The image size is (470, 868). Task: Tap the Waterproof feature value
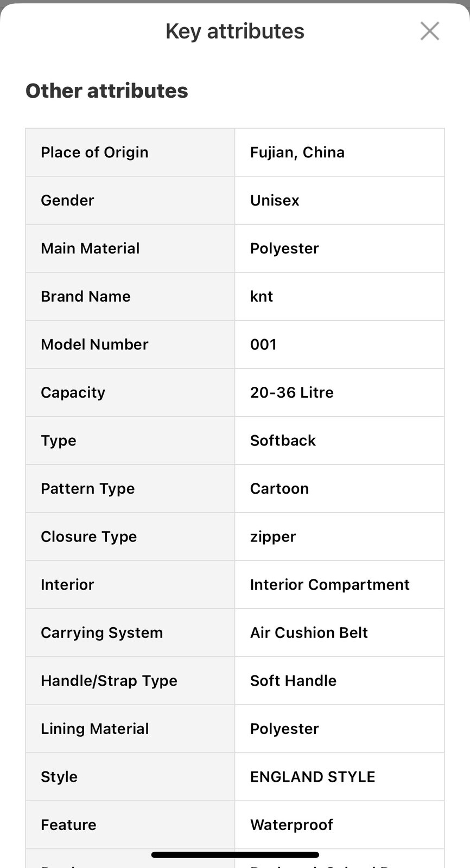pos(291,825)
